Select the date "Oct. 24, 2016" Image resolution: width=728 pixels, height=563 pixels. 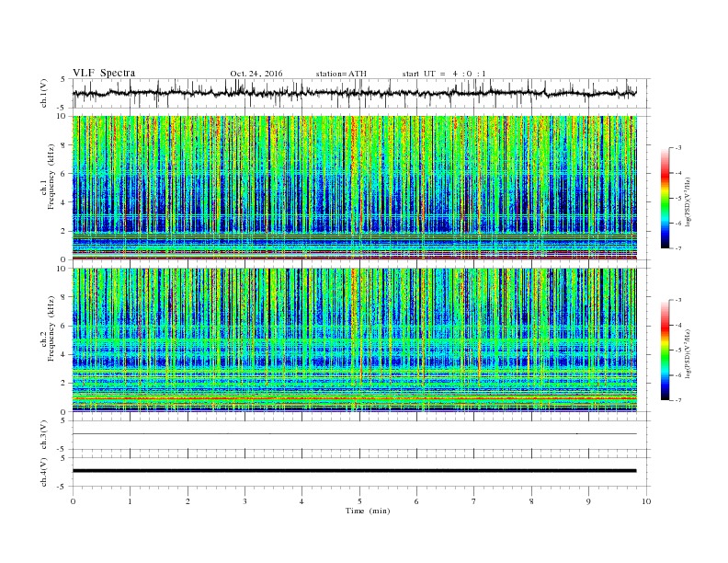pos(256,74)
